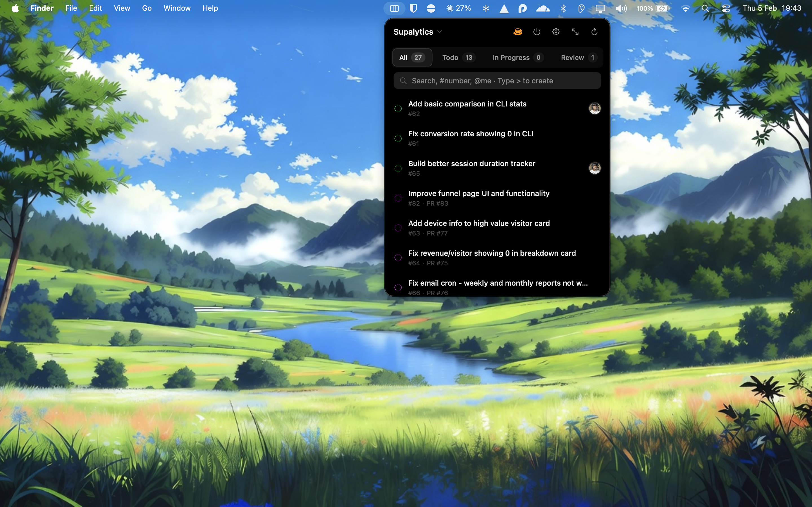Click the power button icon in the header

(x=536, y=32)
